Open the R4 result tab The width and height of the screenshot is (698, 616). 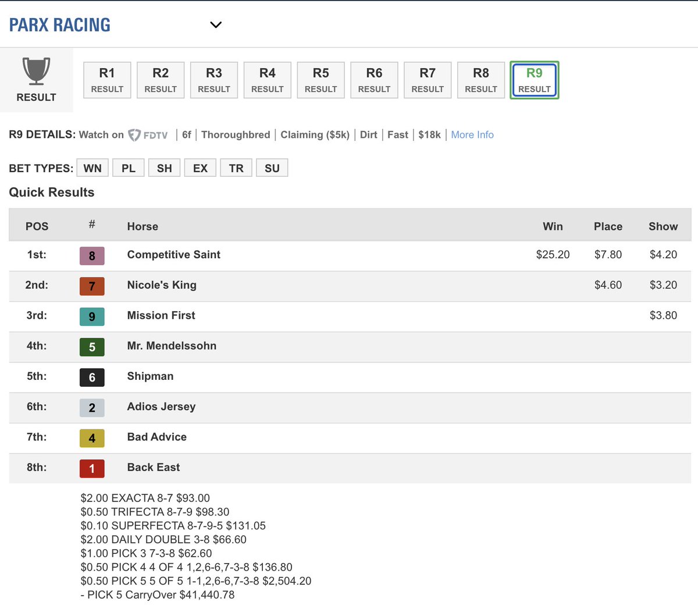pyautogui.click(x=268, y=80)
